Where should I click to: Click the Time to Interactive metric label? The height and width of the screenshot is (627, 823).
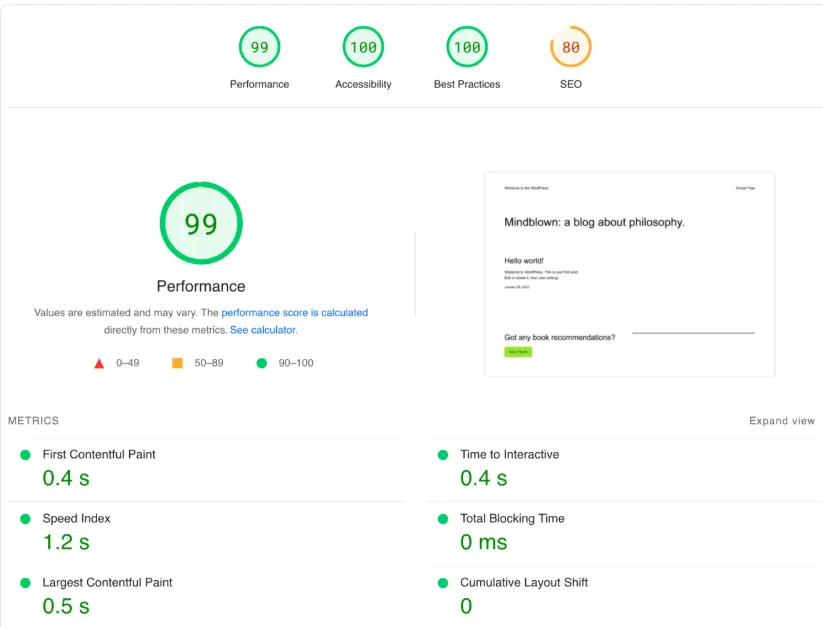tap(510, 454)
